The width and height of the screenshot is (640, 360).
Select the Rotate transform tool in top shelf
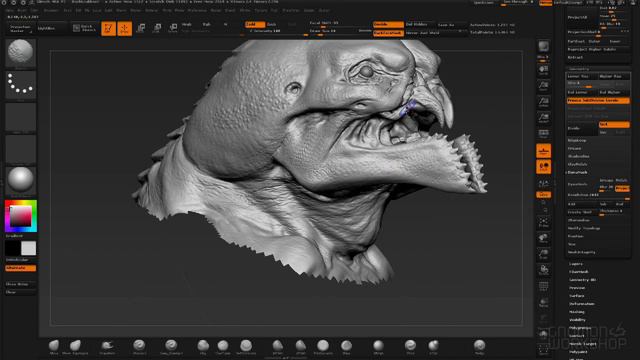tap(173, 28)
